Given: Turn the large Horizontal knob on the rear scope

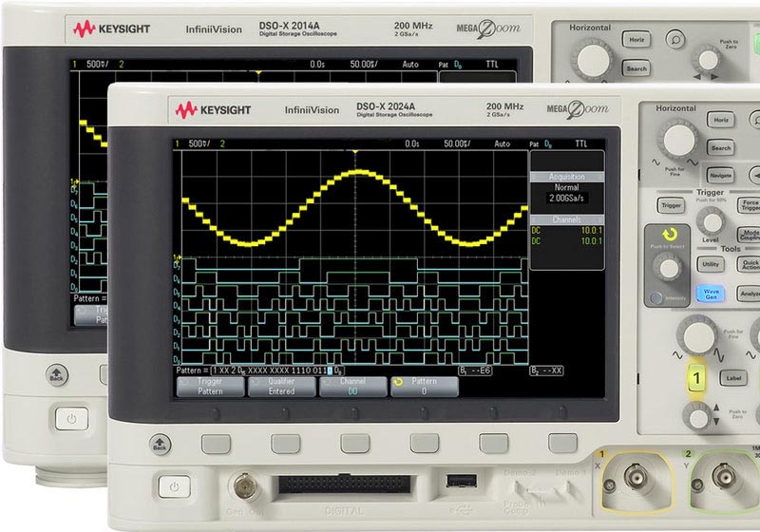Looking at the screenshot, I should tap(592, 59).
